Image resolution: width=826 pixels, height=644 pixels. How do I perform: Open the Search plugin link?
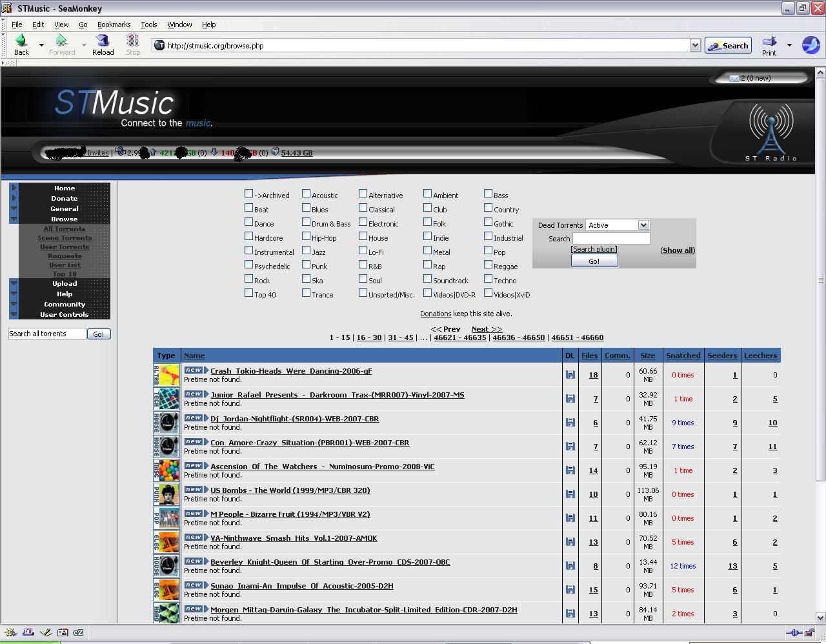(594, 249)
